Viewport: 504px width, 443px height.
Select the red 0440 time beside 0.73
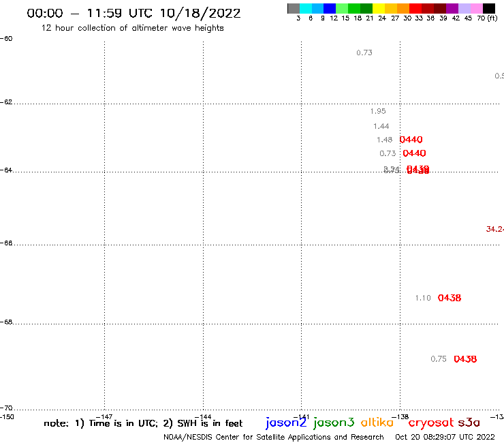click(414, 153)
